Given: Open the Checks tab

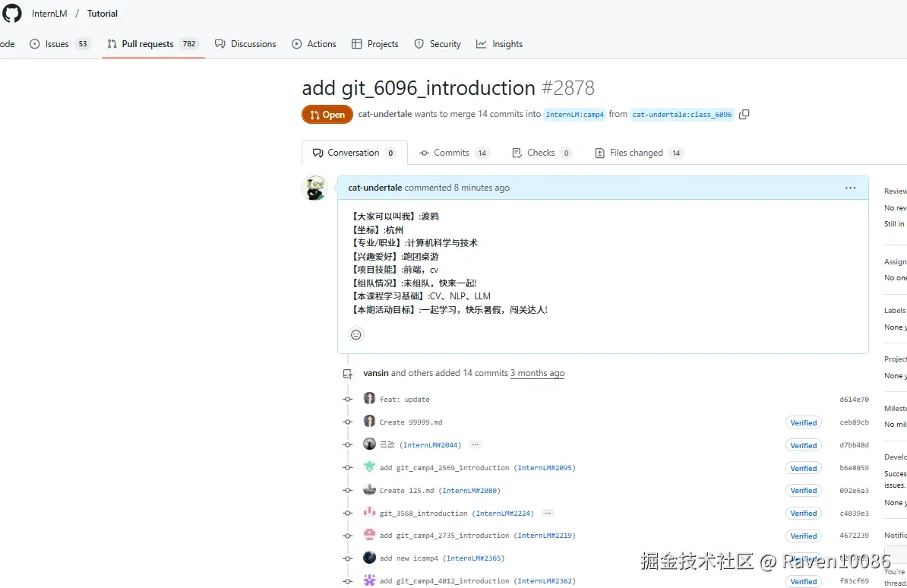Looking at the screenshot, I should 542,153.
